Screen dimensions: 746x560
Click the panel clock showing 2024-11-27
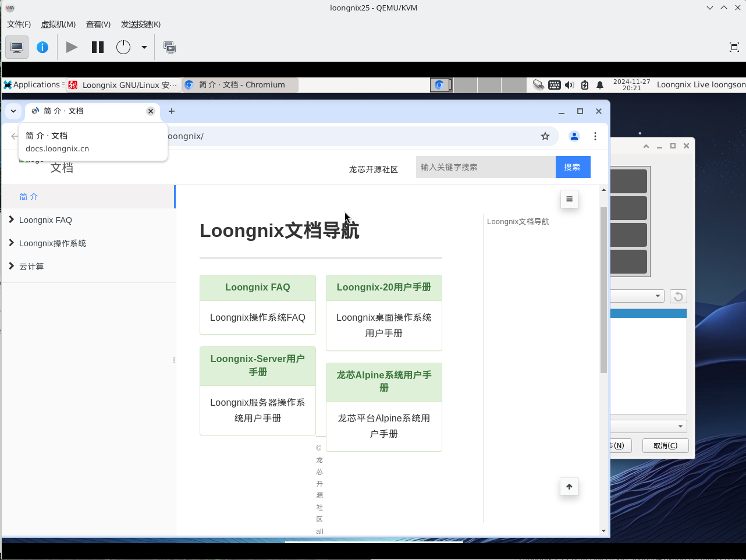tap(631, 85)
